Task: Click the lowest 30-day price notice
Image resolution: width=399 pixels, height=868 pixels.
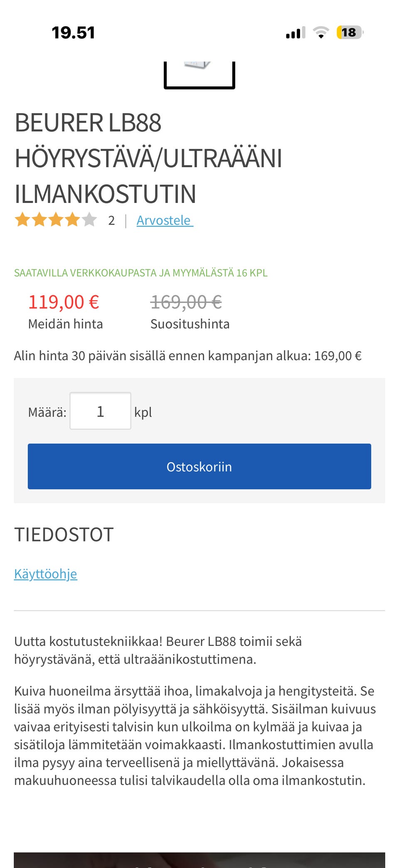Action: [188, 356]
